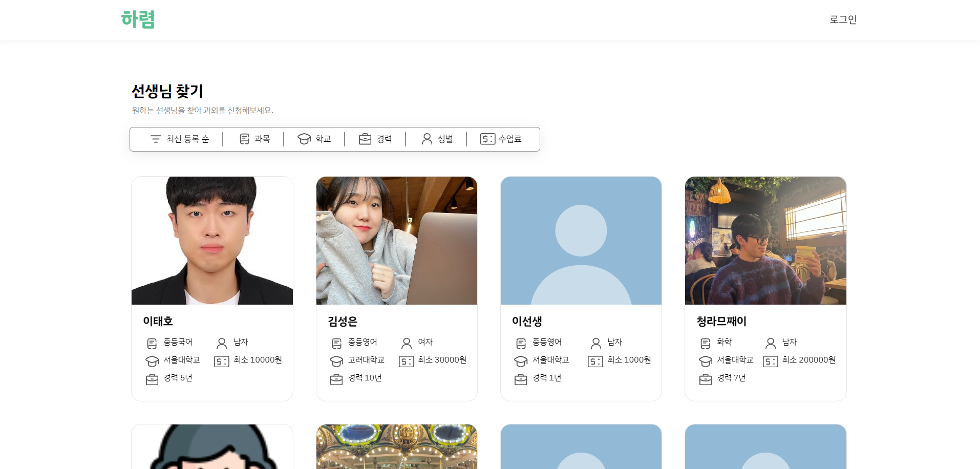This screenshot has height=469, width=980.
Task: Click the subject icon on 김성은's card
Action: pos(336,343)
